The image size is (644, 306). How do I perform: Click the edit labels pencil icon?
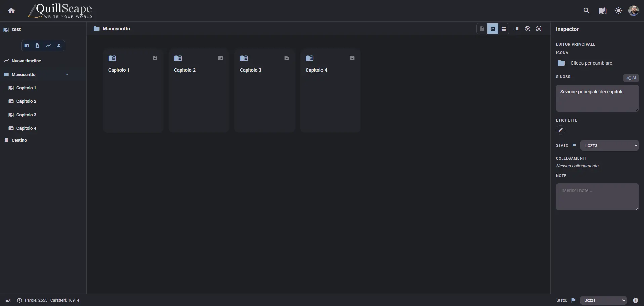point(560,130)
